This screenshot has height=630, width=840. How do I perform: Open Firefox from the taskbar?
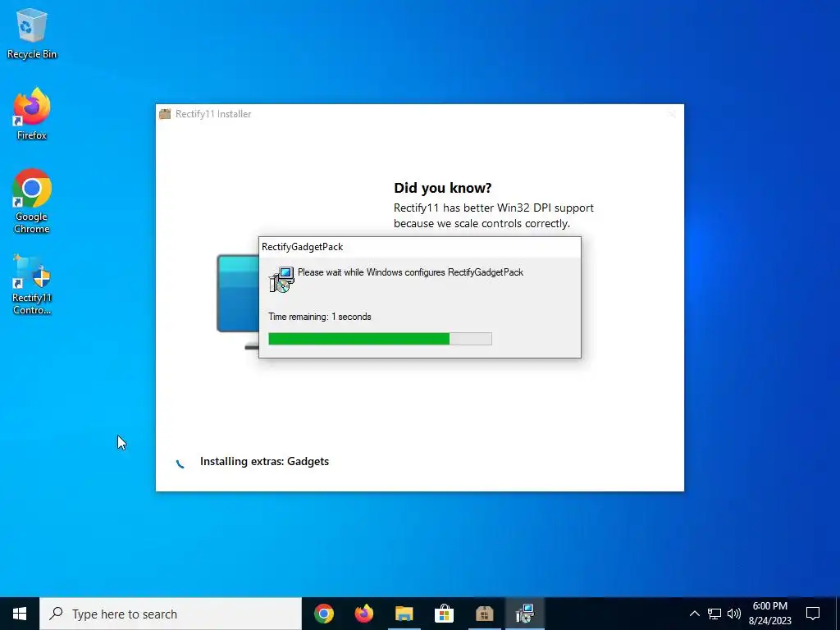[x=364, y=614]
